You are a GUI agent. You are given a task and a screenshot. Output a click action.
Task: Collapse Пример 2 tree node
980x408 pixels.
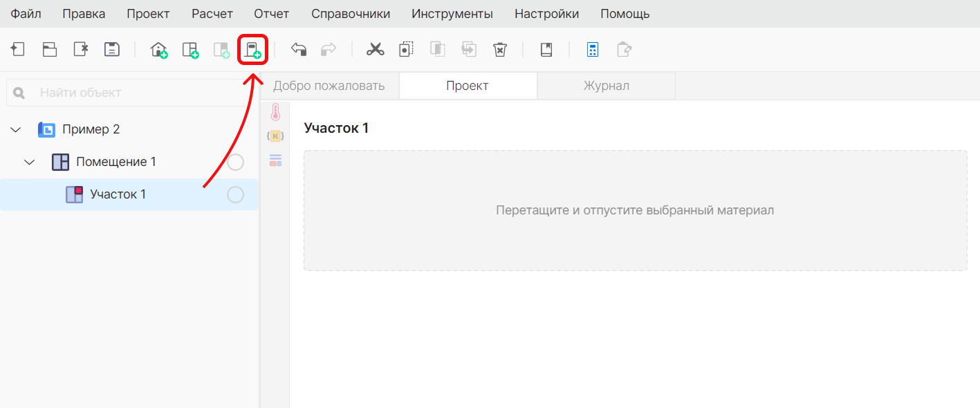click(x=16, y=129)
